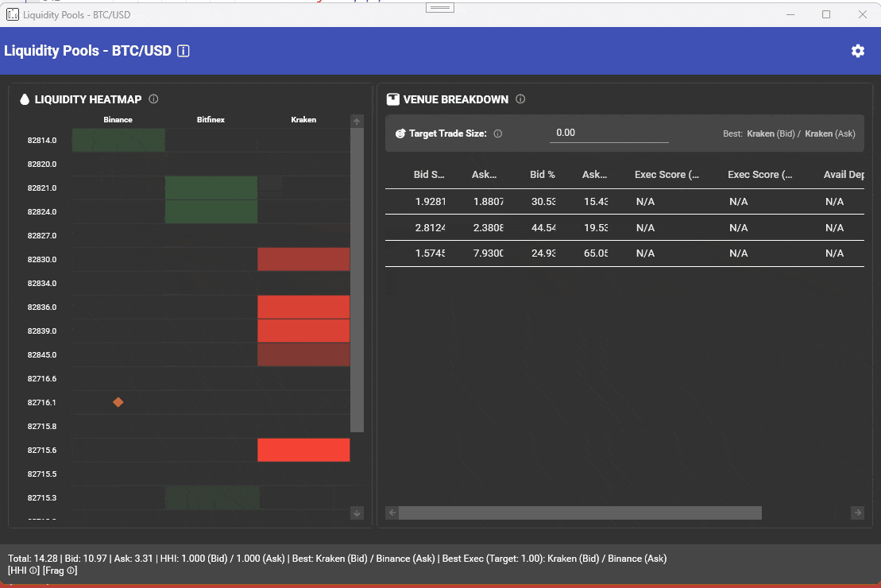The image size is (881, 588).
Task: Open the settings gear in the header
Action: (x=857, y=50)
